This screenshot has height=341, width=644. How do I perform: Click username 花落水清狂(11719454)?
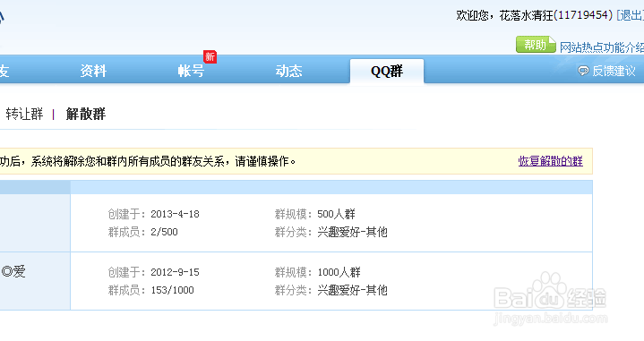(x=555, y=15)
